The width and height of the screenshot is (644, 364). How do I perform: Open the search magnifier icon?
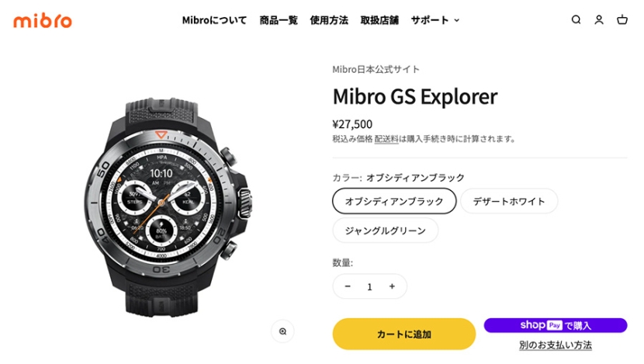(576, 19)
